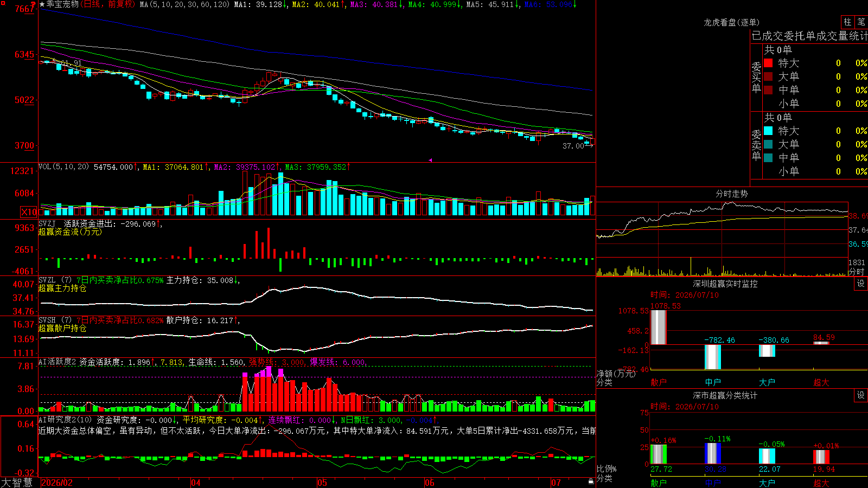Switch 龙虎看盘 to 笔 tick view
The width and height of the screenshot is (868, 488).
point(861,22)
